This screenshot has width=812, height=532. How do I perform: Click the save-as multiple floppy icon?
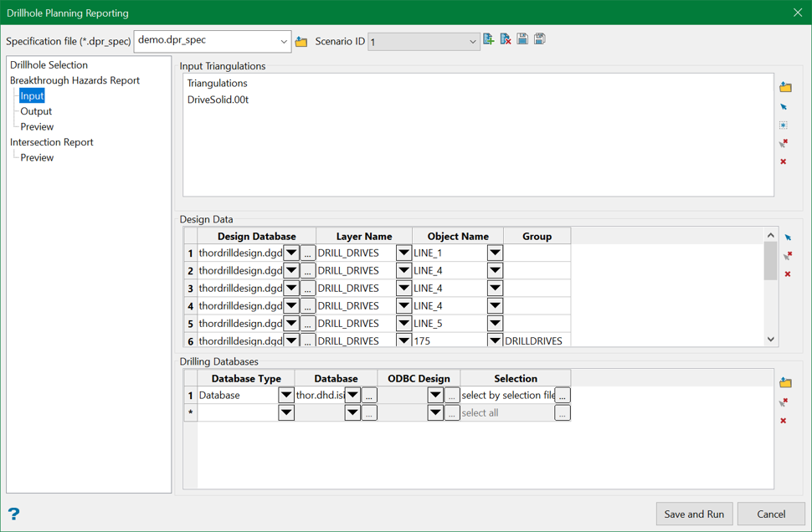coord(540,39)
